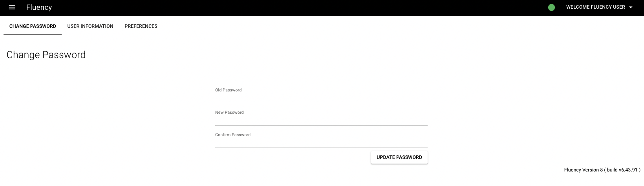644x186 pixels.
Task: Click the New Password field label
Action: [229, 113]
